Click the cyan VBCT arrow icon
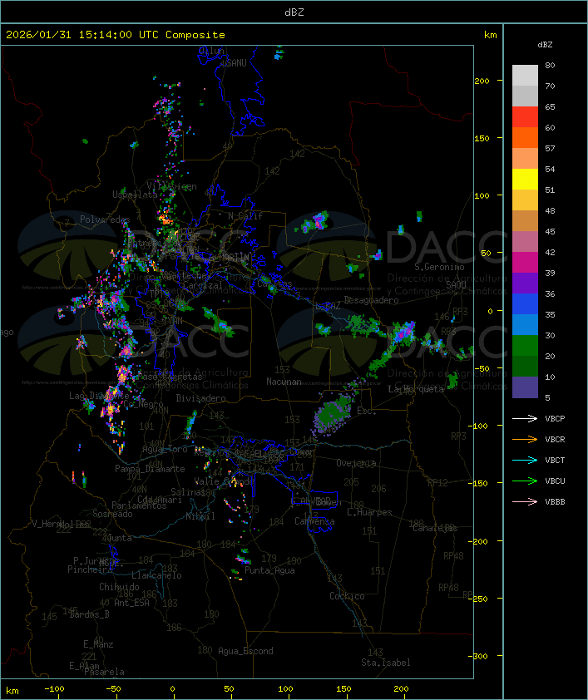The height and width of the screenshot is (700, 588). click(525, 461)
